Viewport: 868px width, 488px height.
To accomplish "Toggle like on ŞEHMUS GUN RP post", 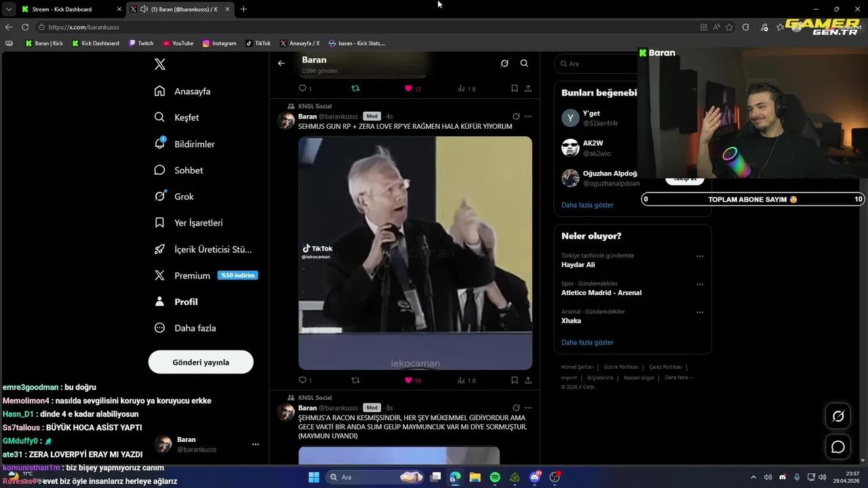I will coord(408,380).
